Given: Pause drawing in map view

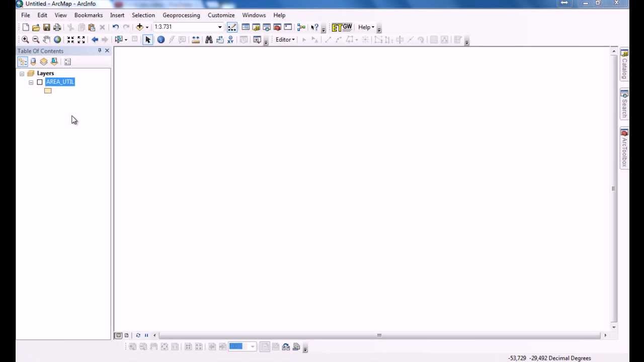Looking at the screenshot, I should (x=146, y=335).
